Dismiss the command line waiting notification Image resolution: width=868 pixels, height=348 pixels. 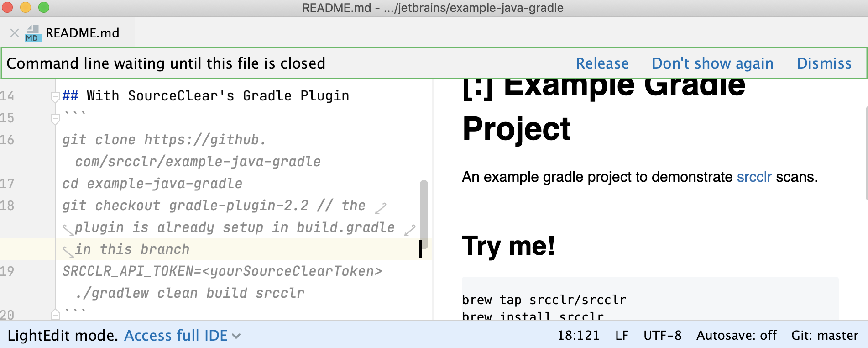tap(824, 63)
